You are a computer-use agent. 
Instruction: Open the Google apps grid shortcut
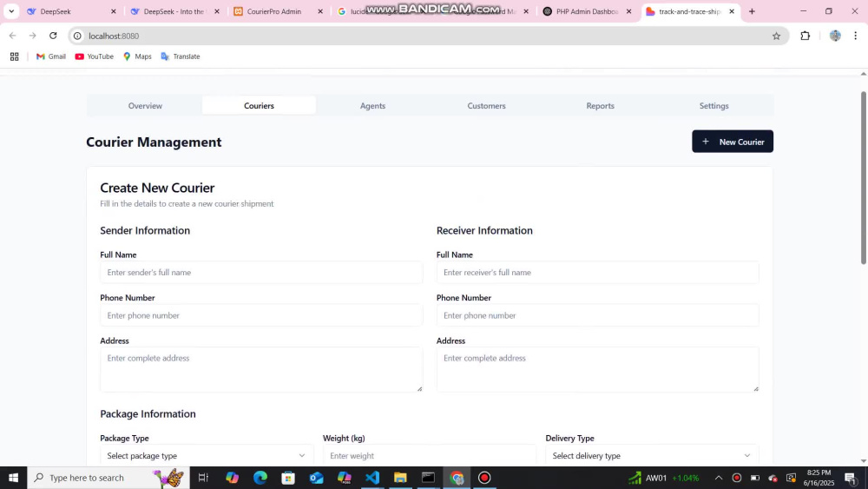click(x=15, y=56)
